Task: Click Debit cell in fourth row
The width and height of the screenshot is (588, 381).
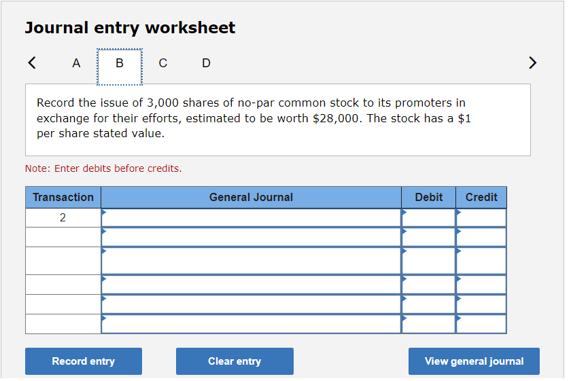Action: click(428, 285)
